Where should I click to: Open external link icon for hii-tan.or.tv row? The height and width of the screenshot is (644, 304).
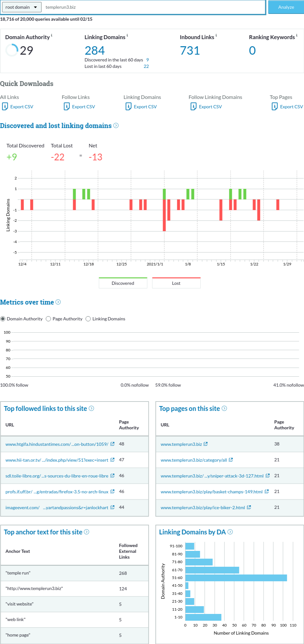click(x=113, y=460)
